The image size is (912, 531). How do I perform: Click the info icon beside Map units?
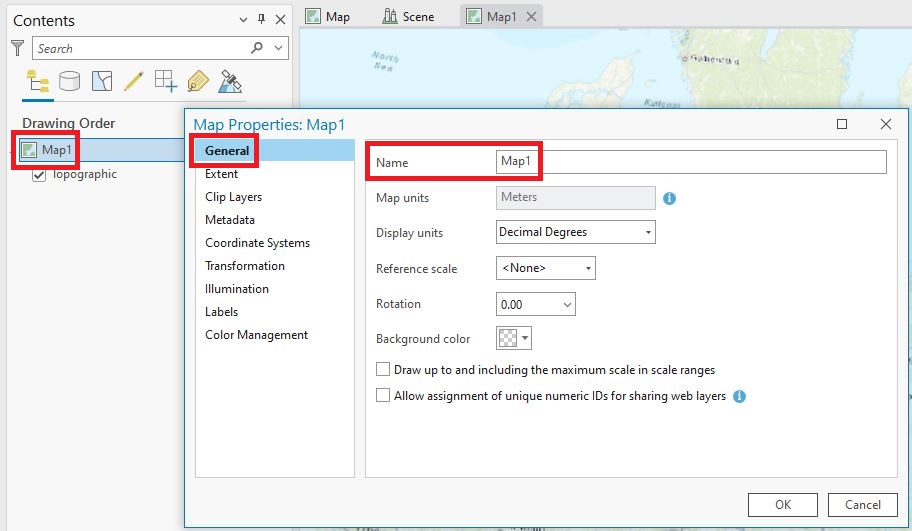670,198
